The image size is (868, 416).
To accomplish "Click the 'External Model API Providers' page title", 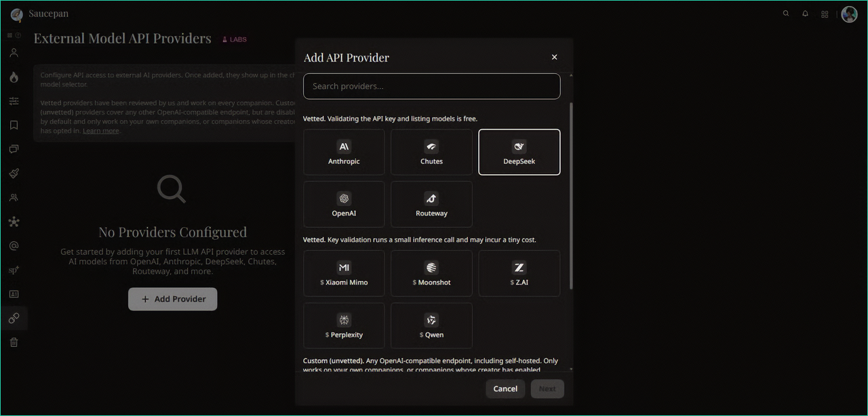I will 123,39.
